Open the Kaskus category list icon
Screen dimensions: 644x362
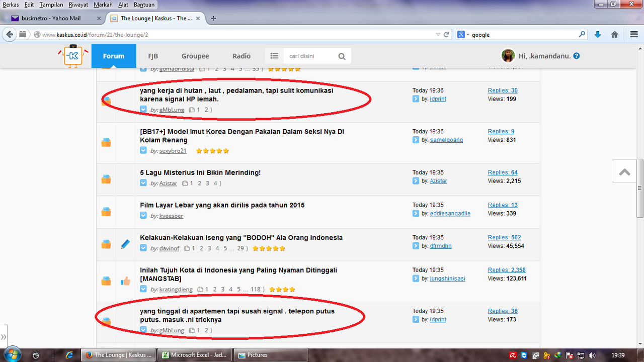tap(274, 56)
